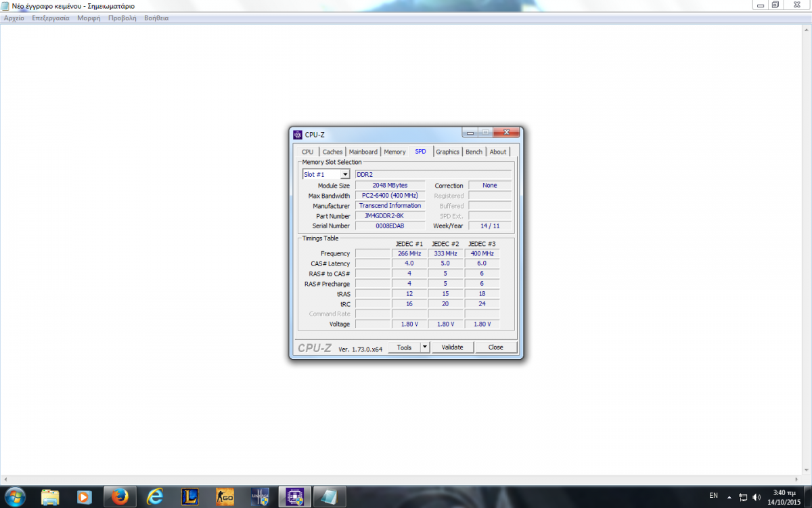Screen dimensions: 812x508
Task: Open the Αρχείο menu in Notepad
Action: point(14,18)
